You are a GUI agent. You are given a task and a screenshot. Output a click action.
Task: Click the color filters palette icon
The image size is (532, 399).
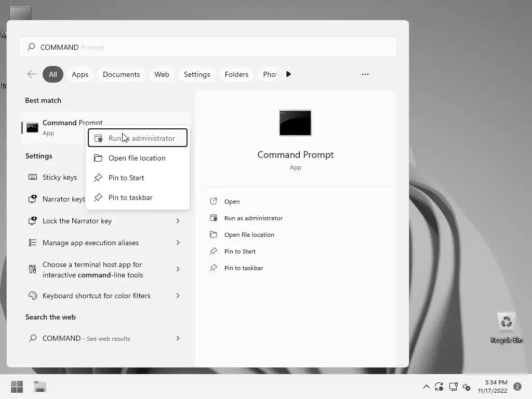coord(33,296)
